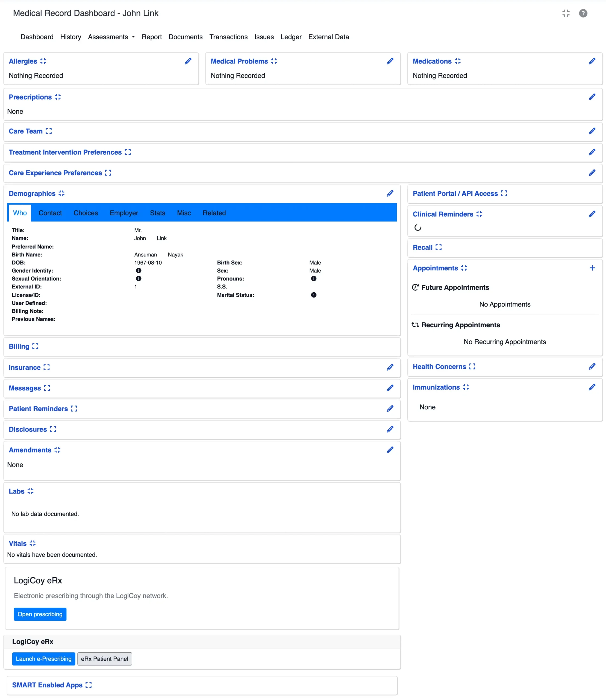Click the Medical Problems edit pencil
Image resolution: width=606 pixels, height=700 pixels.
click(390, 61)
